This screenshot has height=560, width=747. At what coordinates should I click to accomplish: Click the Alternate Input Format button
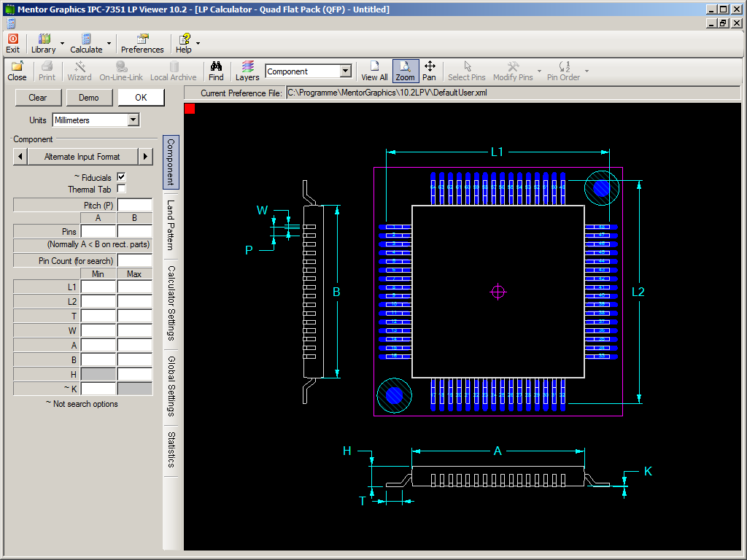(82, 157)
